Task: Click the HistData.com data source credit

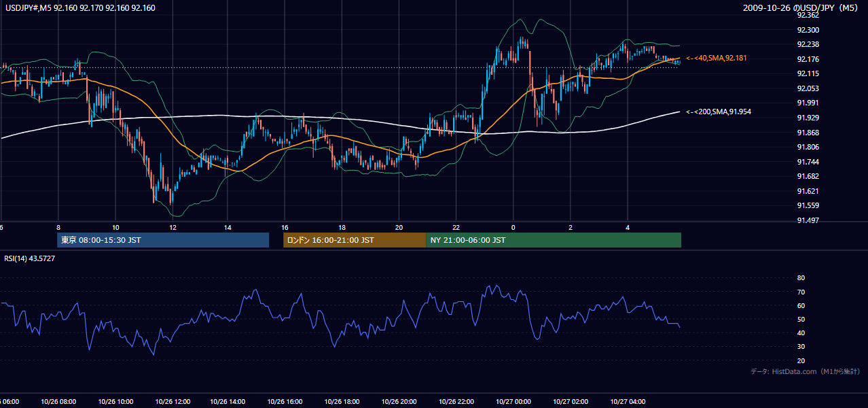Action: [x=806, y=371]
